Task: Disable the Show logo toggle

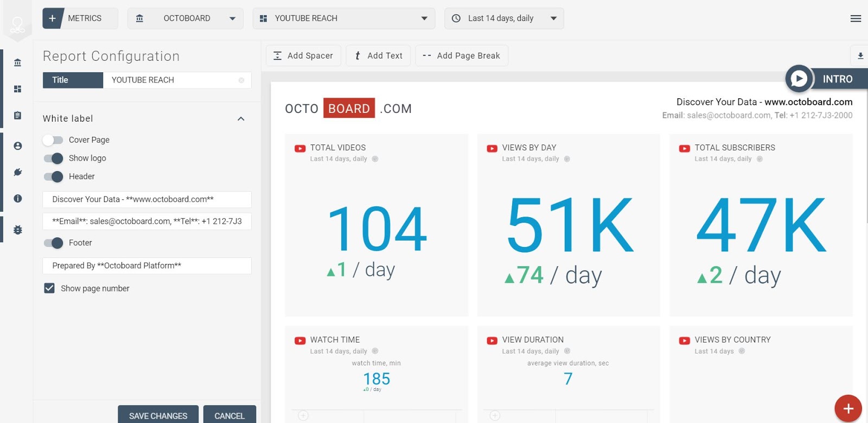Action: 53,159
